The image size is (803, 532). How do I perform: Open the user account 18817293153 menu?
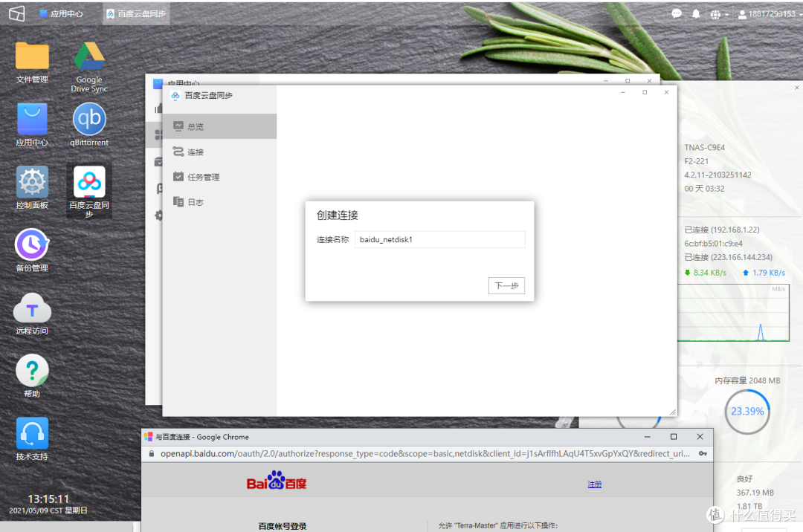770,14
